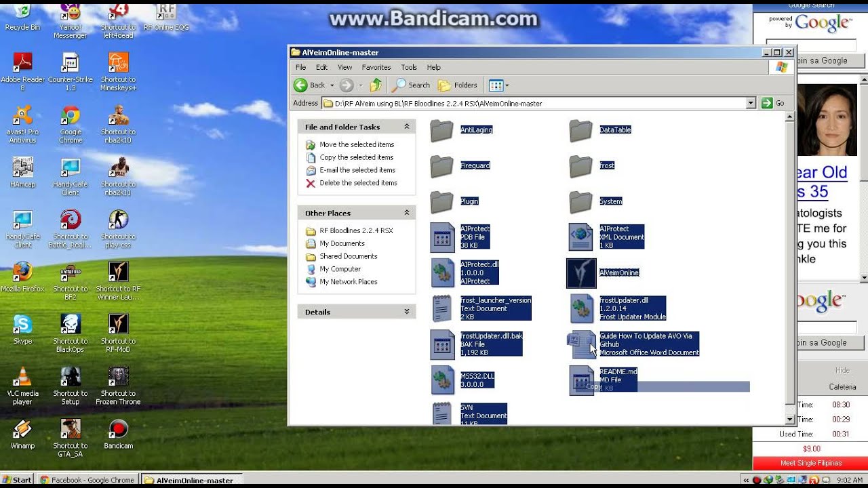Image resolution: width=868 pixels, height=488 pixels.
Task: Toggle the Folders pane
Action: (x=458, y=85)
